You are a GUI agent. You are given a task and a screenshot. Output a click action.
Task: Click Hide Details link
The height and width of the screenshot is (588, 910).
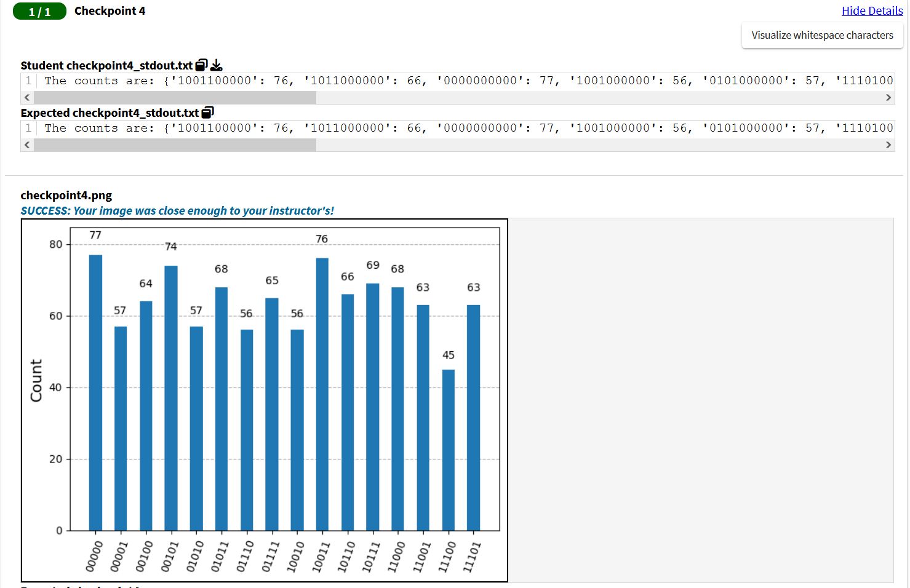coord(872,10)
